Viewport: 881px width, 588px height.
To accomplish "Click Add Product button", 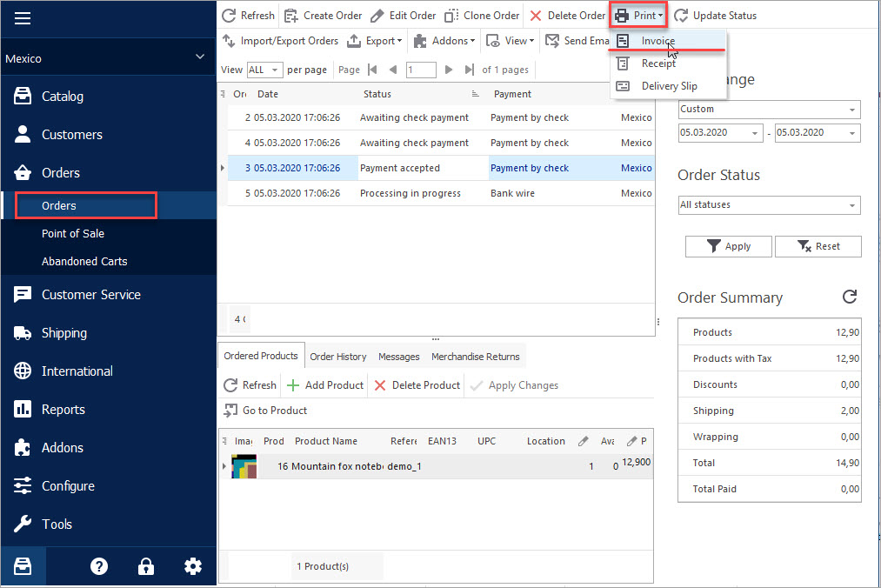I will pos(325,385).
